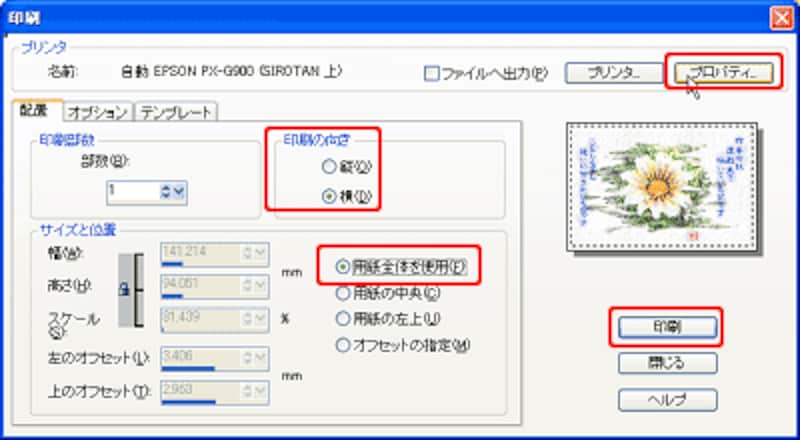Viewport: 800px width, 440px height.
Task: Click the プリンタ... button
Action: point(613,74)
